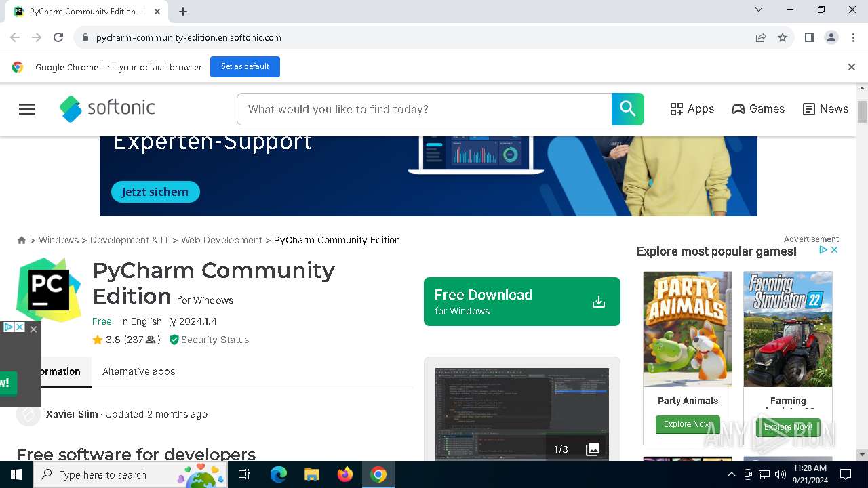Close the left side floating ad
The height and width of the screenshot is (488, 868).
[x=33, y=329]
